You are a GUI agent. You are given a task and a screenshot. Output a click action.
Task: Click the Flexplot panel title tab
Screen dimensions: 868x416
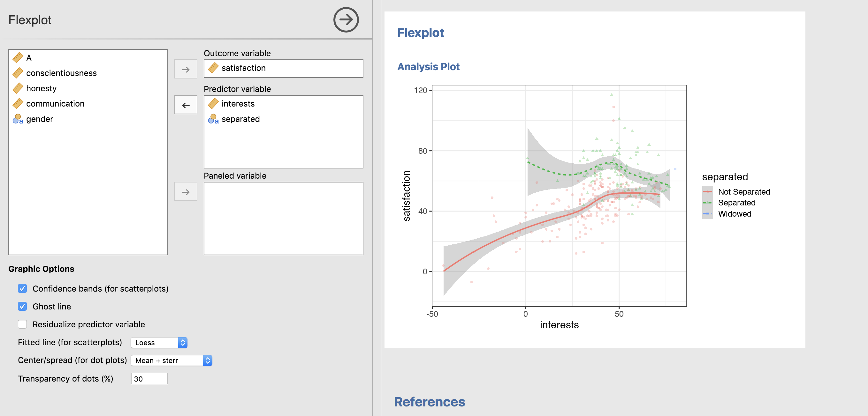pos(30,20)
